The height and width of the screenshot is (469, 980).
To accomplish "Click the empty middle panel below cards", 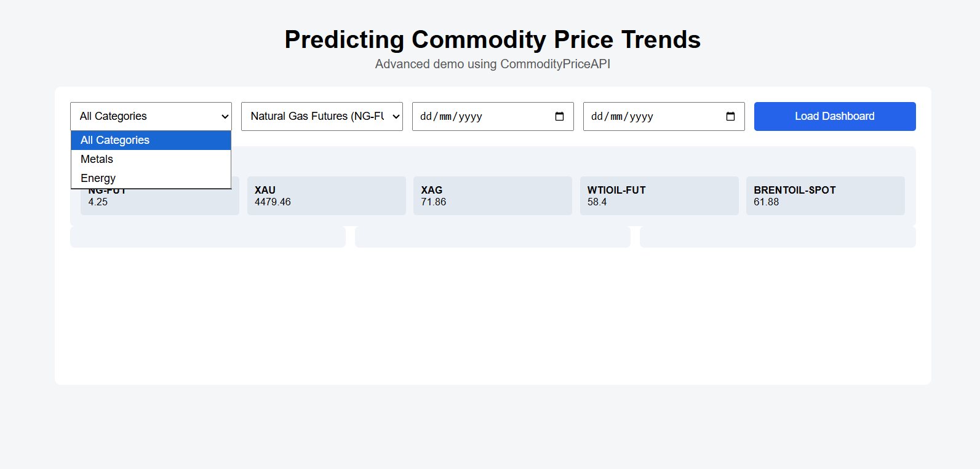I will pyautogui.click(x=492, y=237).
